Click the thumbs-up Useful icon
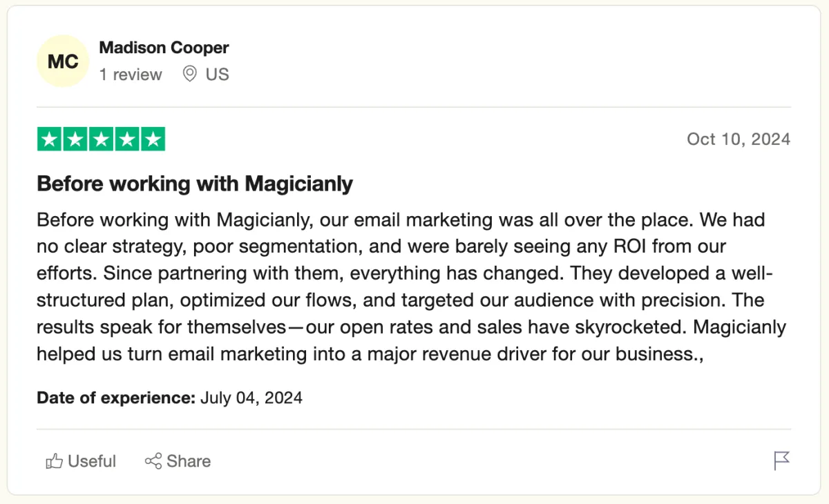829x504 pixels. [54, 461]
